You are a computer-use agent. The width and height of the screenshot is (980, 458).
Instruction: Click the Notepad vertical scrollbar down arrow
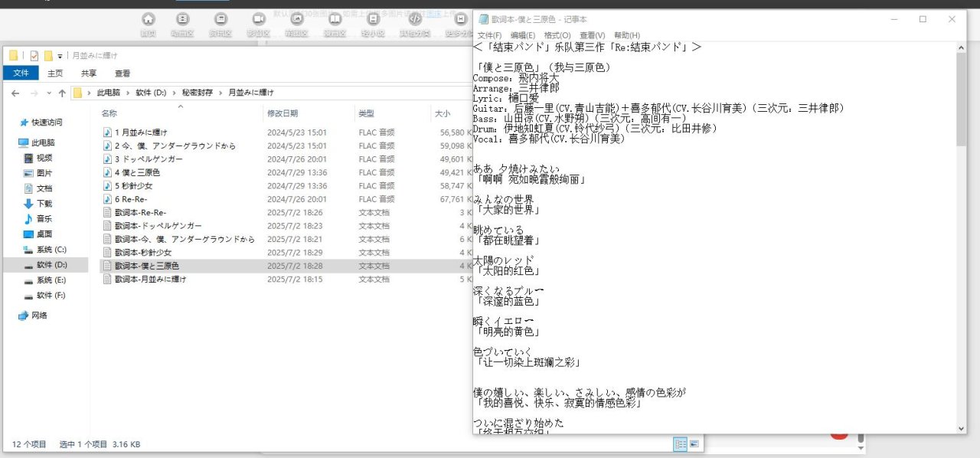961,428
